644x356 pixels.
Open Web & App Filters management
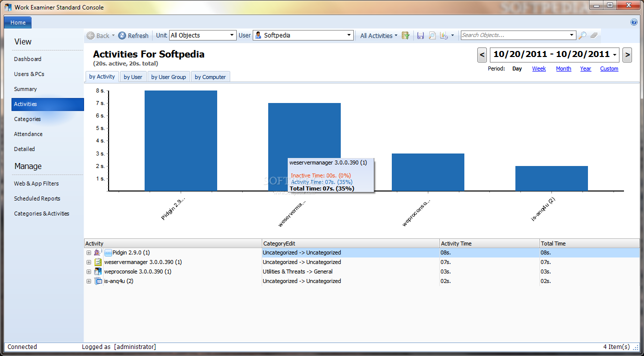click(36, 183)
